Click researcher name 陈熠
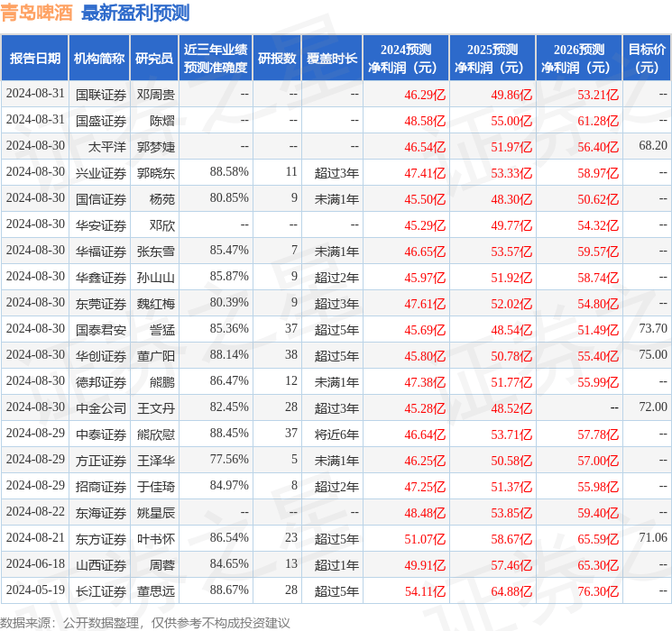This screenshot has height=631, width=672. (162, 121)
